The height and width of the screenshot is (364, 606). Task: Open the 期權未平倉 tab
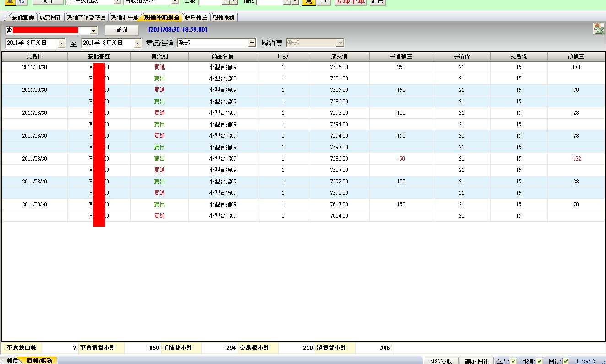(124, 17)
